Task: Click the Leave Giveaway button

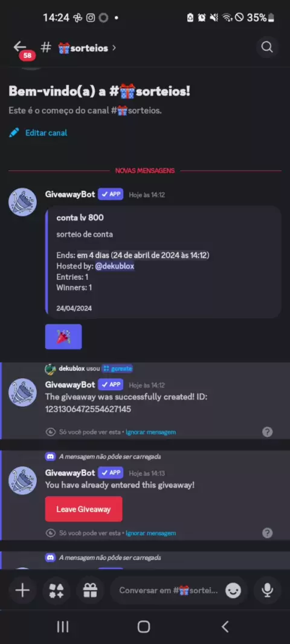Action: (84, 509)
